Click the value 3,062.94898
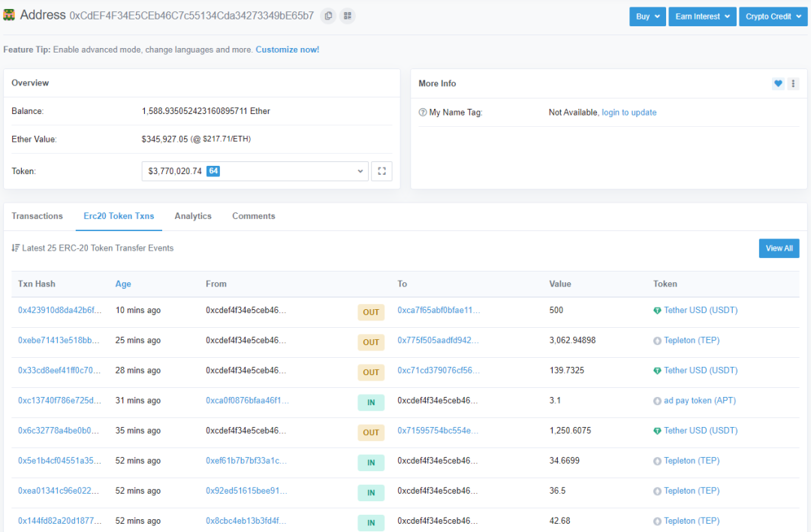This screenshot has width=811, height=532. [572, 340]
